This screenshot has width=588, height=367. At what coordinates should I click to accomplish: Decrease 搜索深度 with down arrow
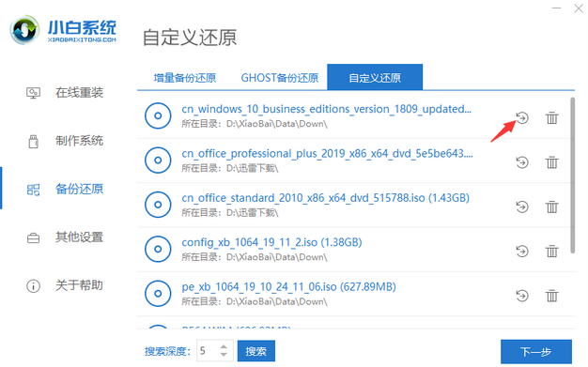224,354
